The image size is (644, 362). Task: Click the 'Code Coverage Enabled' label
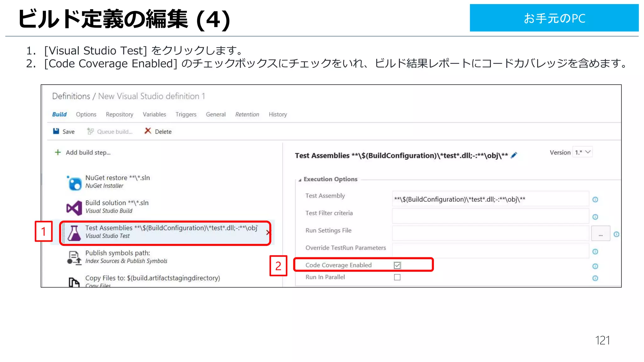point(338,265)
